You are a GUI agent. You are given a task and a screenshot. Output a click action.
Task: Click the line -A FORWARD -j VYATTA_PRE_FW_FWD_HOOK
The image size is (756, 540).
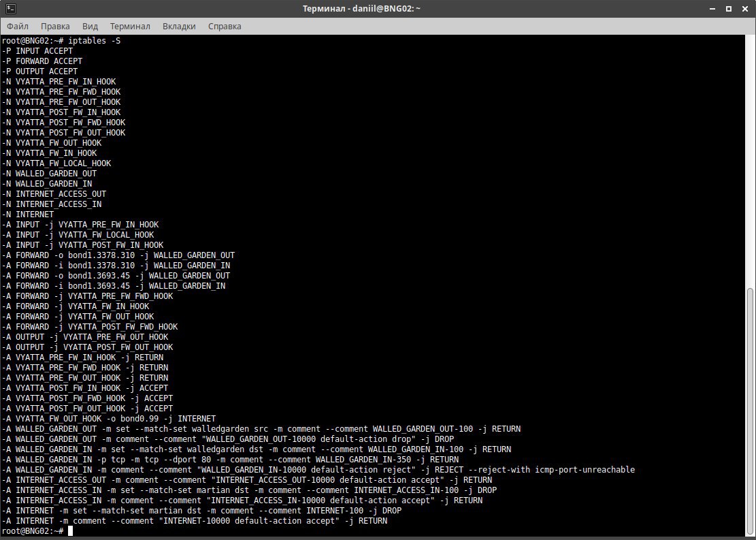click(x=87, y=296)
